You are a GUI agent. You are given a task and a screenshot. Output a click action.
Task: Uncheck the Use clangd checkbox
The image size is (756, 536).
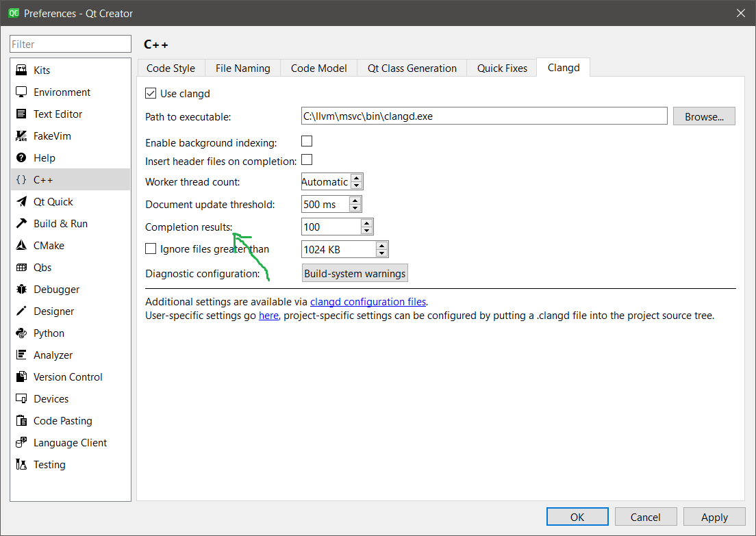pos(151,93)
